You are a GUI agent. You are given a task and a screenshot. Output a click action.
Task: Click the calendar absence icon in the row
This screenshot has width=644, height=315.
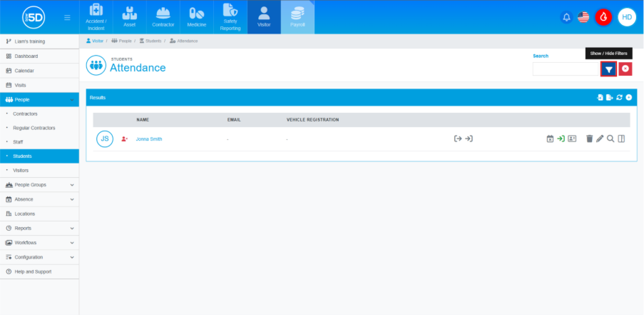click(x=550, y=139)
